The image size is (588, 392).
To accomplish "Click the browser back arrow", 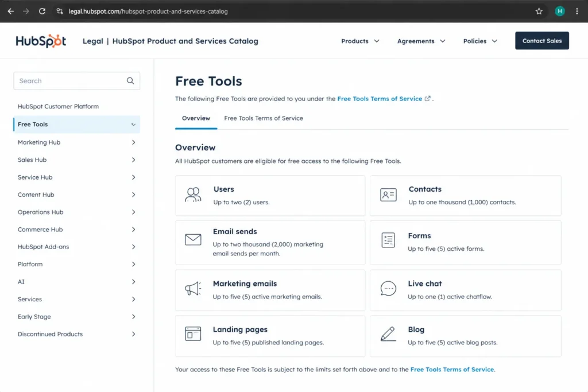I will (10, 11).
